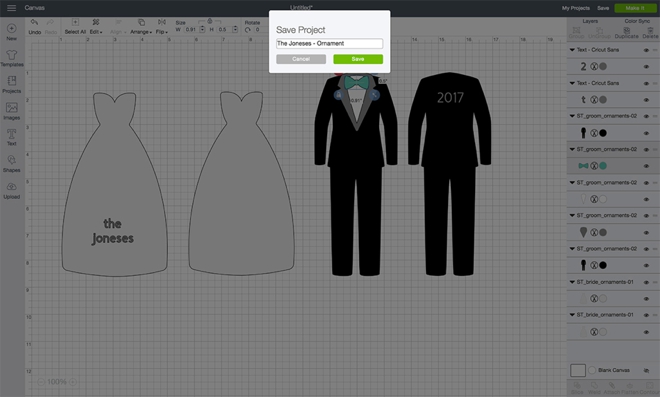Cancel the Save Project dialog

coord(301,59)
